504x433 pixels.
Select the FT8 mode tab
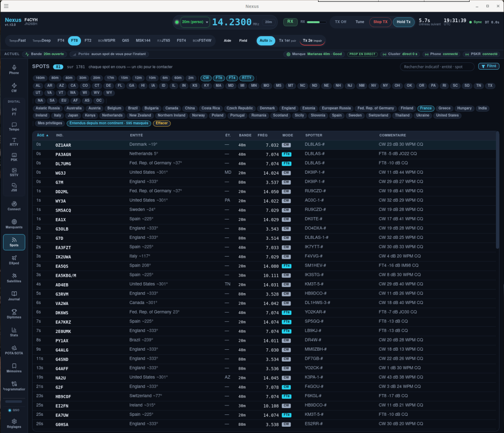click(x=74, y=41)
